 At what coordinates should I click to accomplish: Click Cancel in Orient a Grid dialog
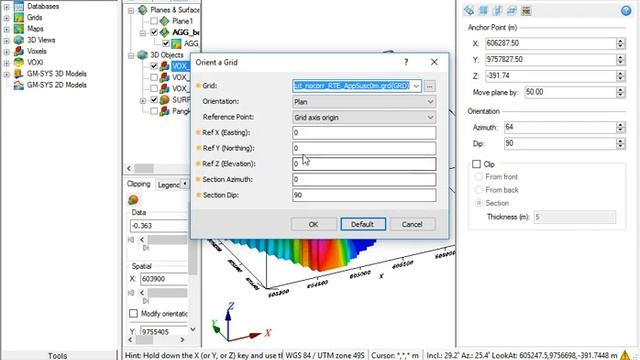pos(412,224)
